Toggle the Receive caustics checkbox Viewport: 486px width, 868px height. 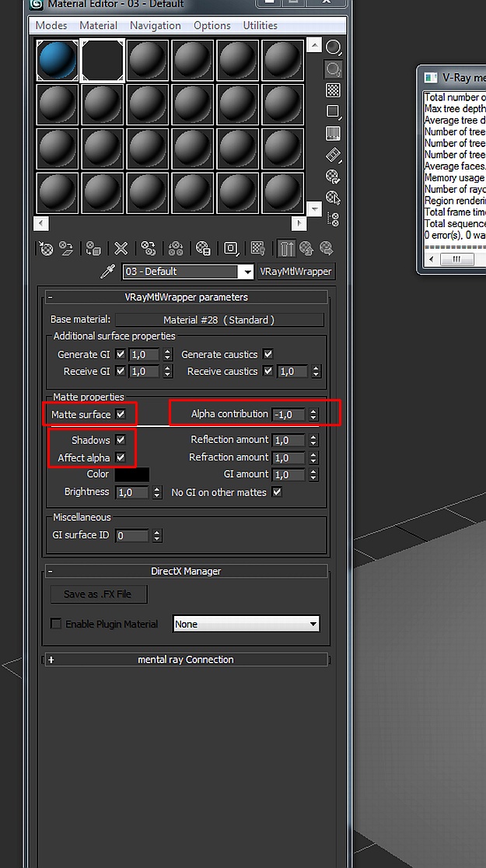click(x=268, y=371)
